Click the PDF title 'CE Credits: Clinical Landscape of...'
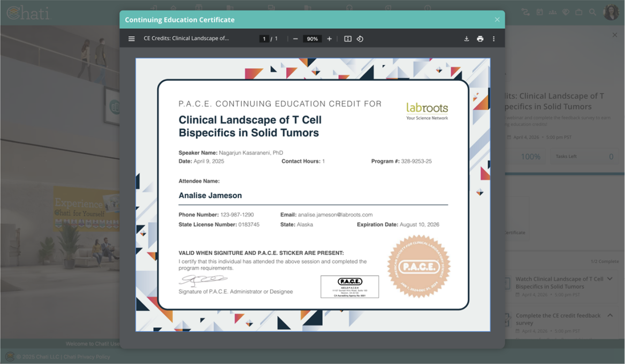 pos(186,38)
